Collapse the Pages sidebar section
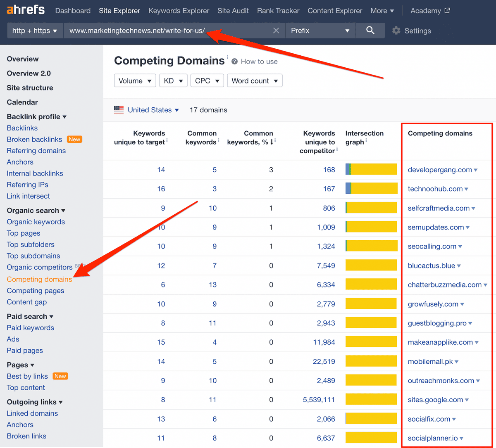Screen dimensions: 496x448 point(21,365)
